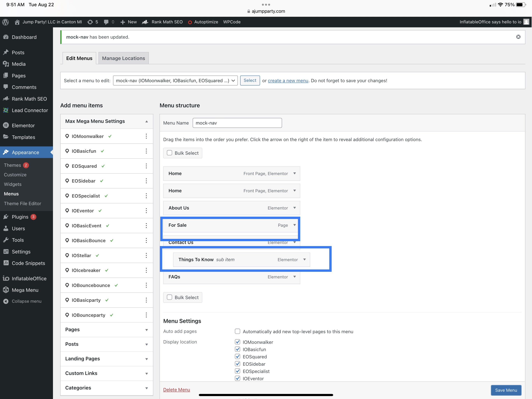The width and height of the screenshot is (532, 399).
Task: Open the Mega Menu sidebar item
Action: point(25,290)
